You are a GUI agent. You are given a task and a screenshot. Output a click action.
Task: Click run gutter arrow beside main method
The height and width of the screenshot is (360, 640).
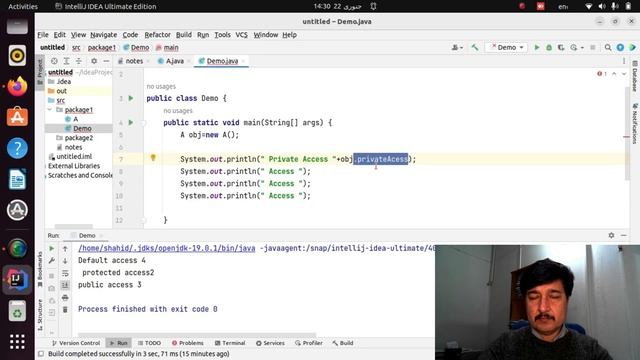(131, 122)
